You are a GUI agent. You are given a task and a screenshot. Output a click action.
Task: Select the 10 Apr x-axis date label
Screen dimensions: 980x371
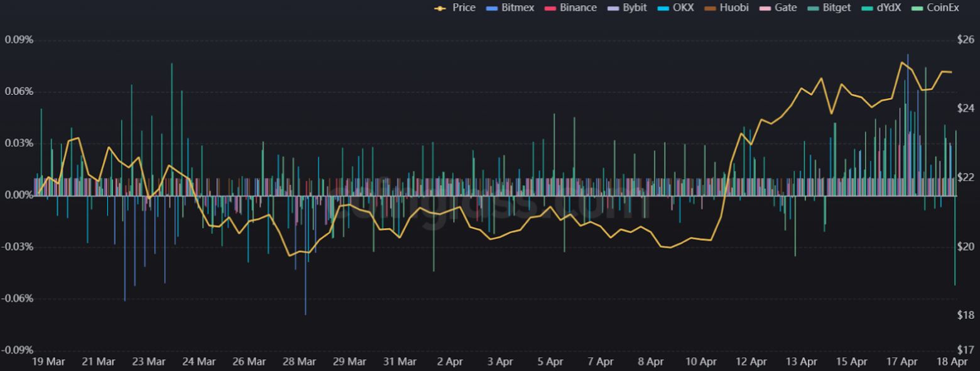701,362
